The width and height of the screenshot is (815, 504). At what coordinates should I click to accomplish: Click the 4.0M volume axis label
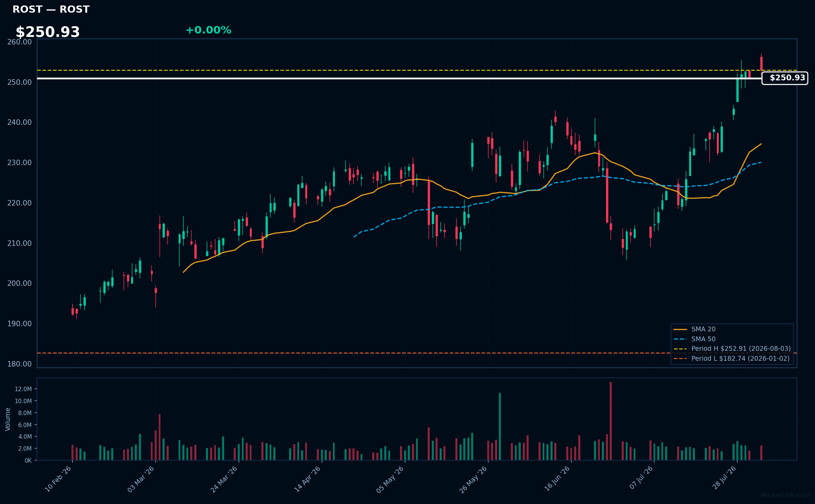[x=25, y=437]
